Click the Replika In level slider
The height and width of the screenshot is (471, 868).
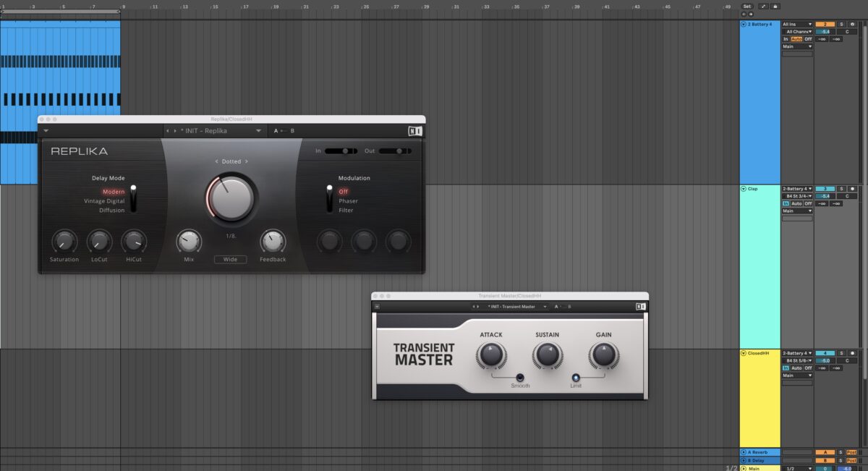point(342,151)
